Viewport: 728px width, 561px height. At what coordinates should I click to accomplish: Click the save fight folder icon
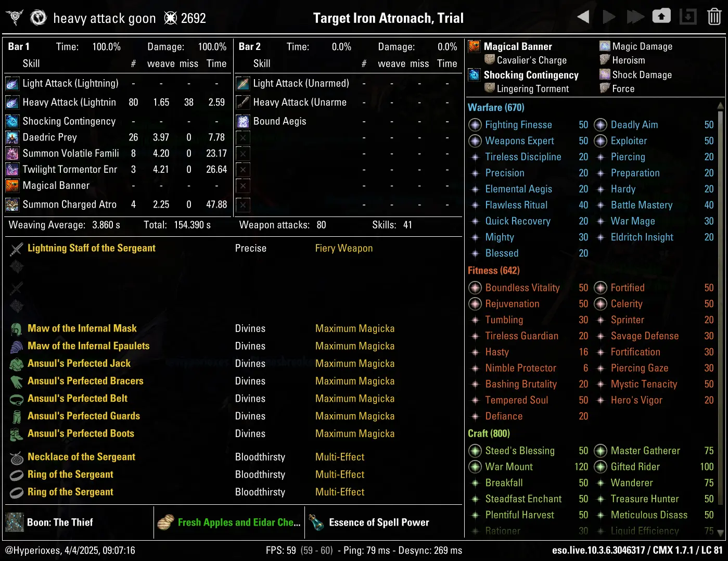pyautogui.click(x=661, y=17)
